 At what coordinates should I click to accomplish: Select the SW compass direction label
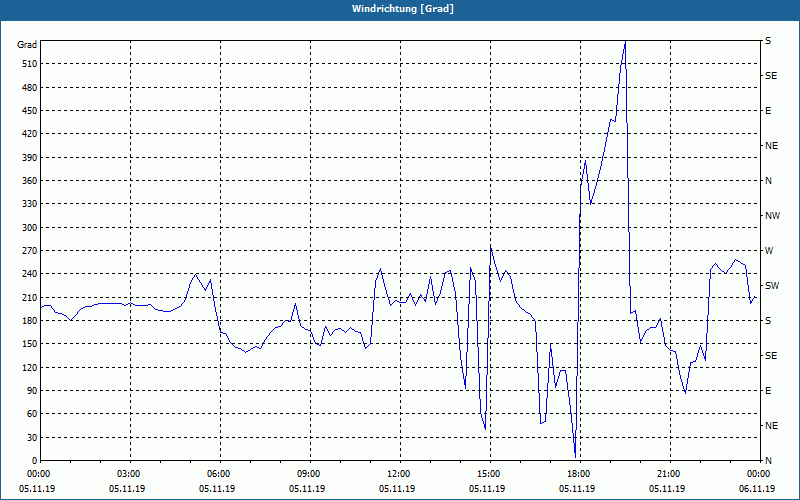(772, 286)
